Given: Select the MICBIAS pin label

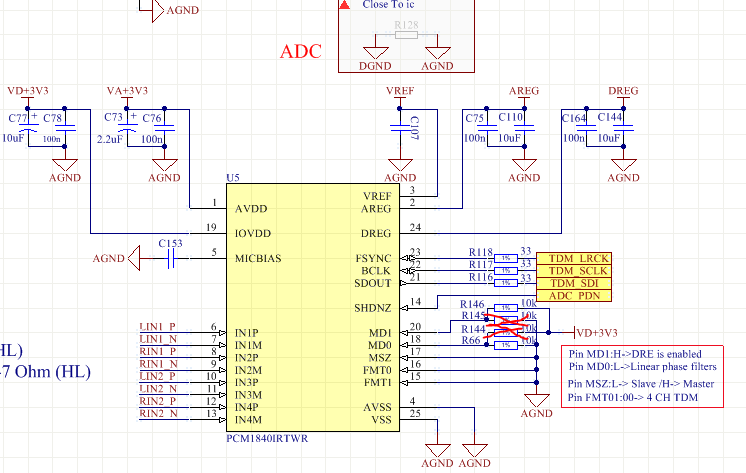Looking at the screenshot, I should tap(258, 258).
